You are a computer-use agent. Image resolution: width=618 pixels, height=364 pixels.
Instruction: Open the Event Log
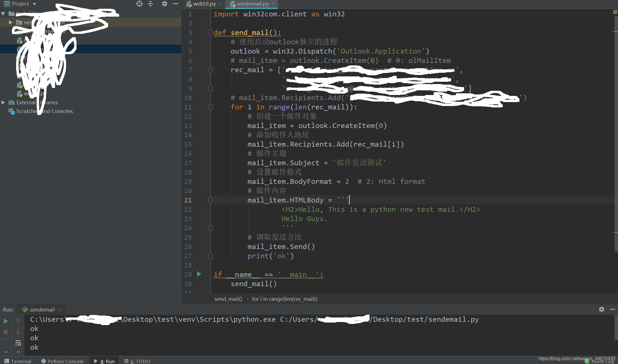tap(600, 361)
